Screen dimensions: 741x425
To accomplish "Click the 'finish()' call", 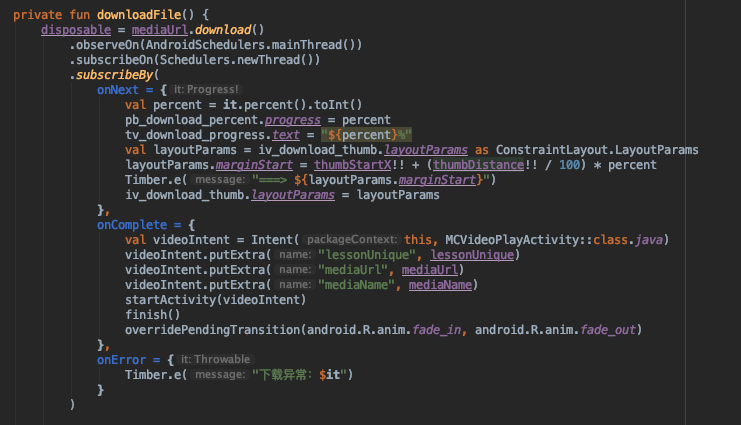I will pos(153,315).
